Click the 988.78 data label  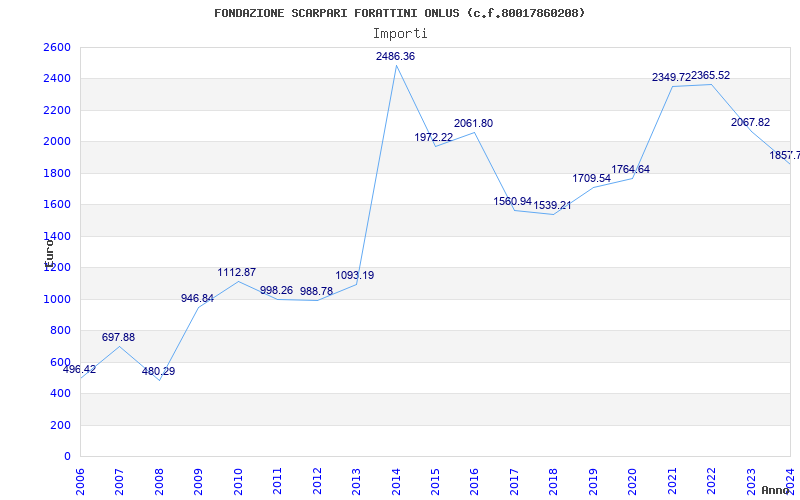tap(316, 291)
